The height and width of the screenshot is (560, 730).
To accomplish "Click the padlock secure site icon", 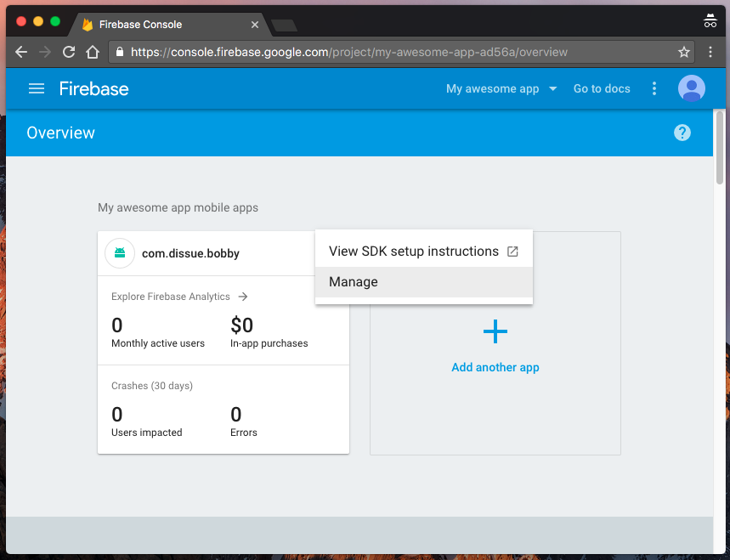I will click(120, 52).
